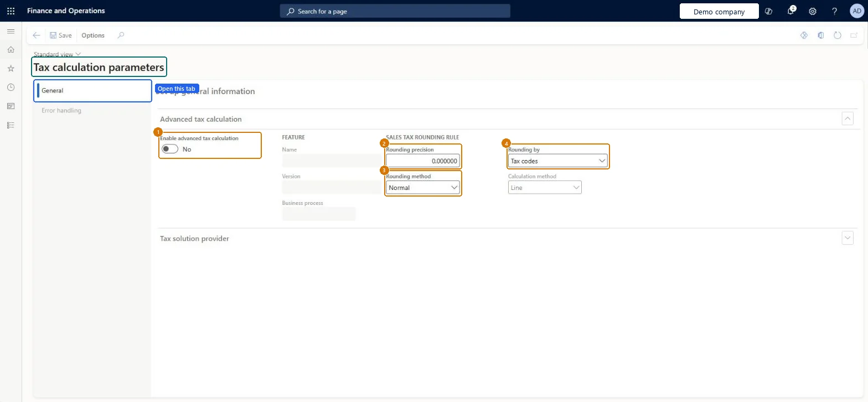Open Settings gear in header

813,11
